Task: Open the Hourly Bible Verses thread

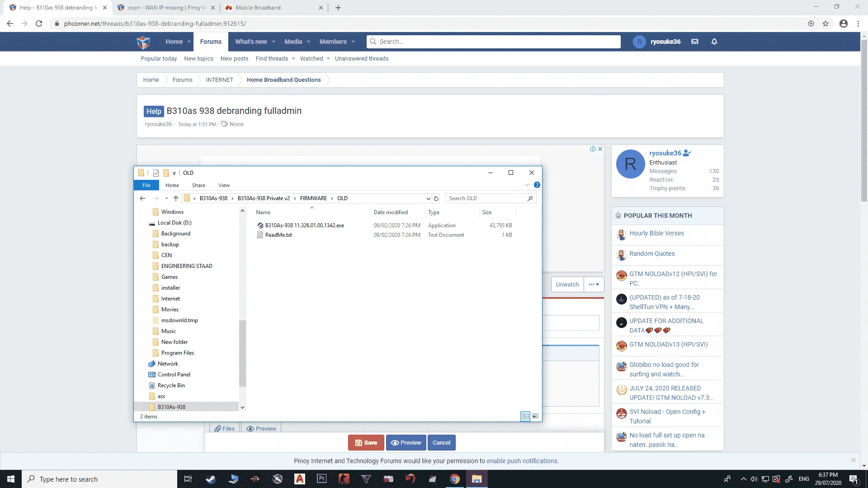Action: coord(656,233)
